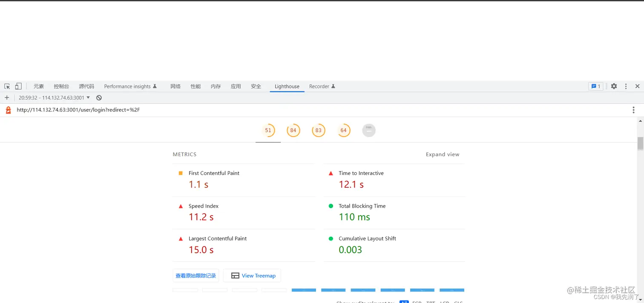
Task: Select the first white filmstrip thumbnail
Action: tap(185, 290)
